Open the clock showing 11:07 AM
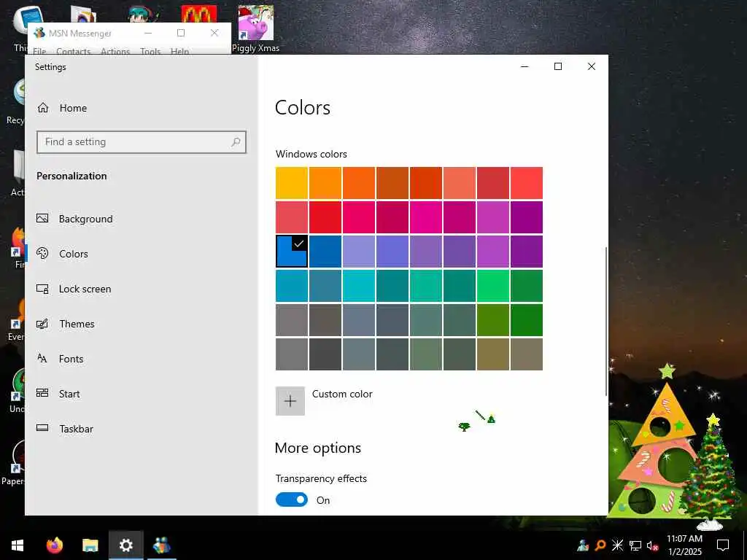 coord(684,545)
